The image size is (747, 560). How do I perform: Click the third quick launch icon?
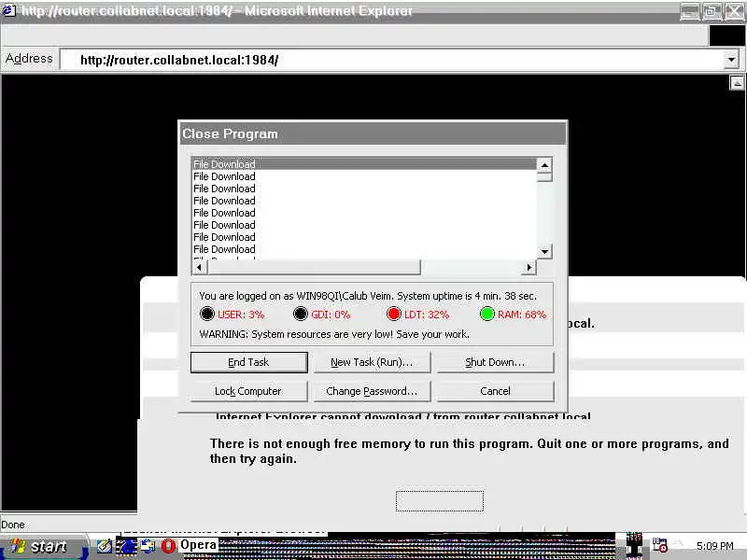[x=148, y=546]
